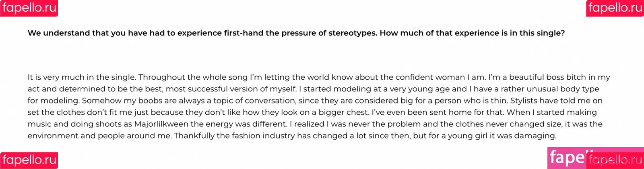Click the bold interview question heading
The width and height of the screenshot is (644, 169).
coord(296,33)
